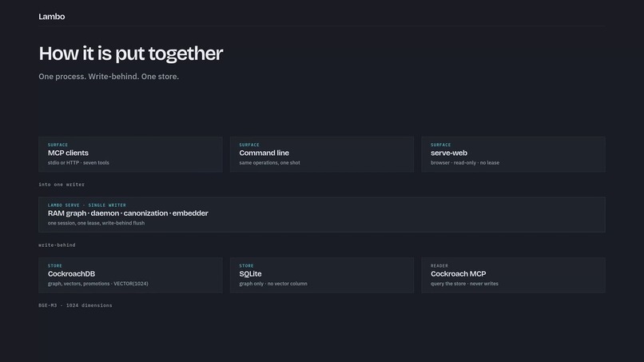Click "same operations, one shot" text
The image size is (644, 362).
(269, 163)
